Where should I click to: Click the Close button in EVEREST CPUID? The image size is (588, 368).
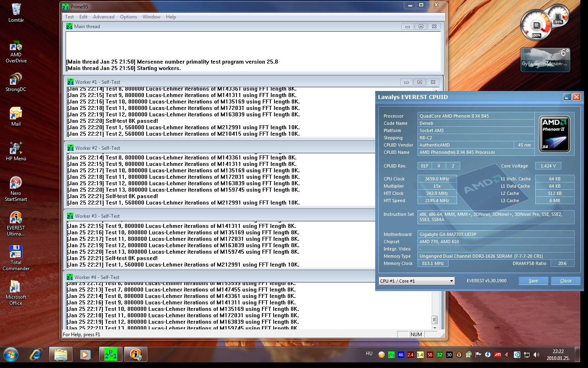(x=565, y=281)
